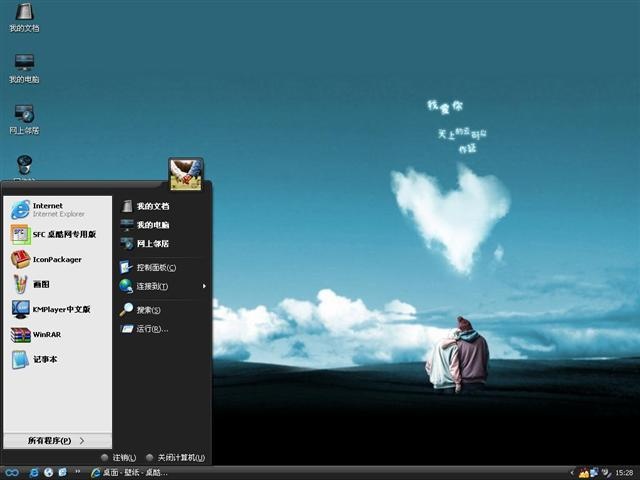Launch 画图 (Paint) from the Start menu
The height and width of the screenshot is (480, 640).
40,284
